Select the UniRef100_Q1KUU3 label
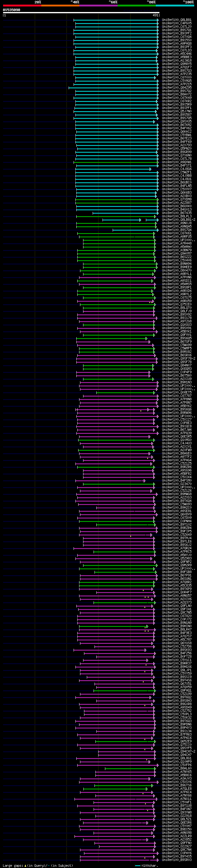 pos(177,325)
